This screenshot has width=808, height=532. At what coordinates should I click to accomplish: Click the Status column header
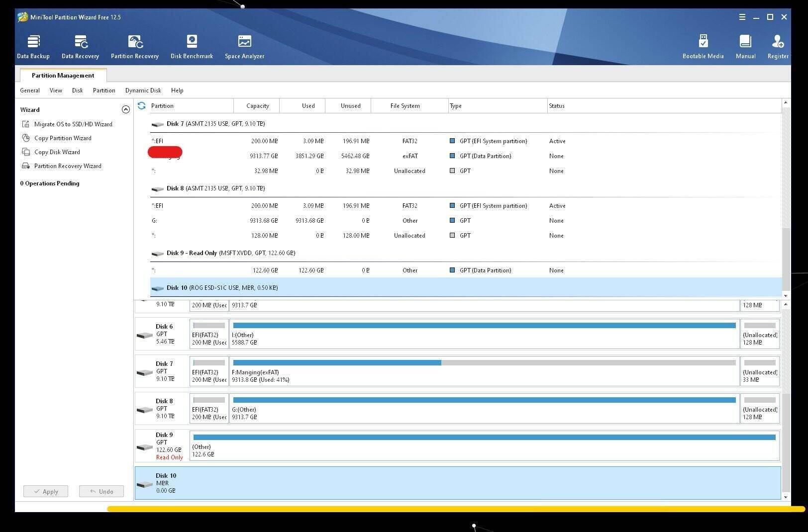(664, 105)
